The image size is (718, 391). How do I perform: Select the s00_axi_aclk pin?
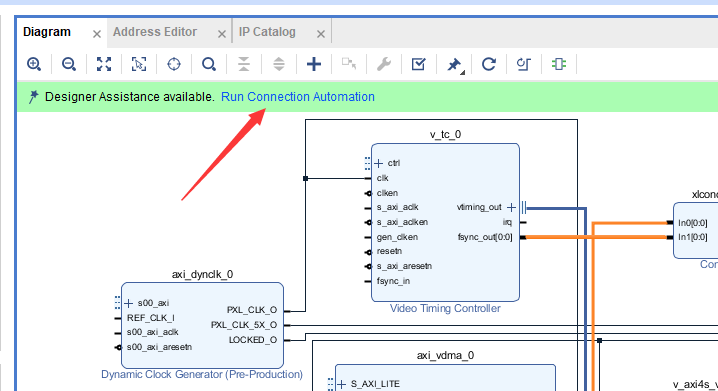coord(152,332)
